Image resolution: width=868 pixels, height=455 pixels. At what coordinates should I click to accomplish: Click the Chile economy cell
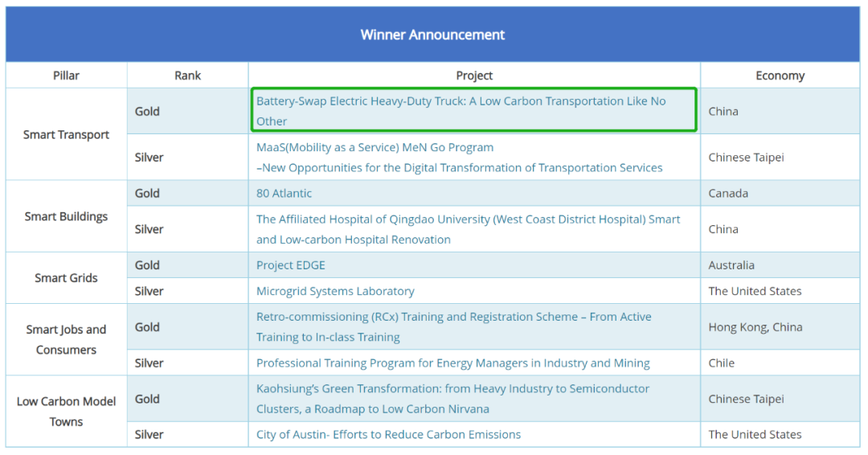[721, 363]
